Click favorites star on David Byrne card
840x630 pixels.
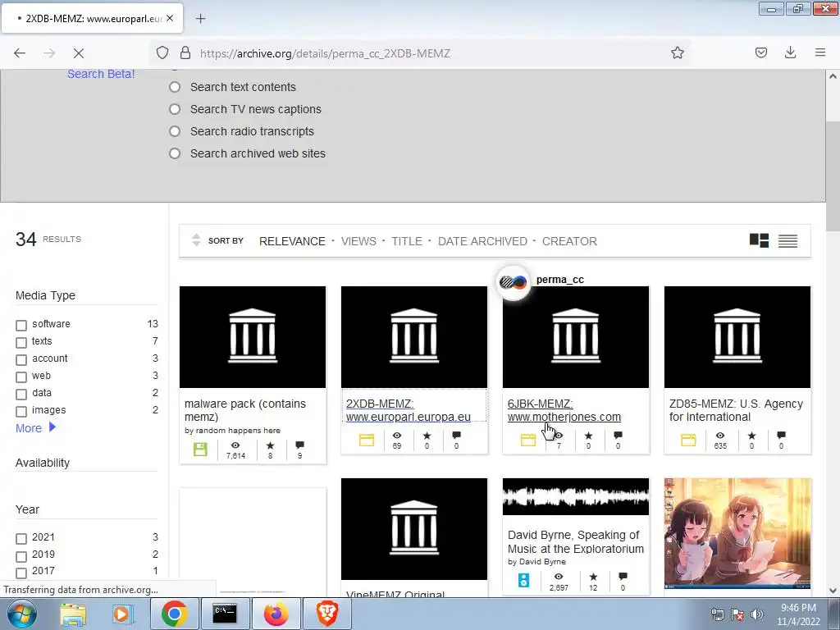593,577
